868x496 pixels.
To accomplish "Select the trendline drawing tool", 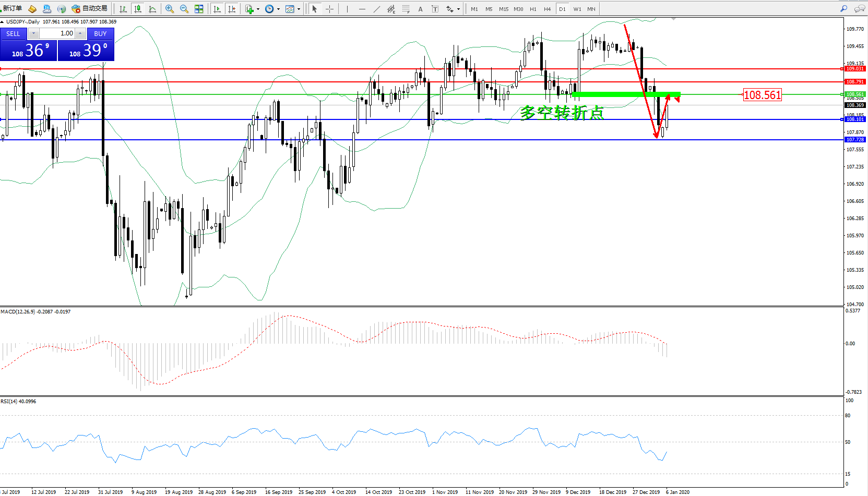I will coord(377,9).
